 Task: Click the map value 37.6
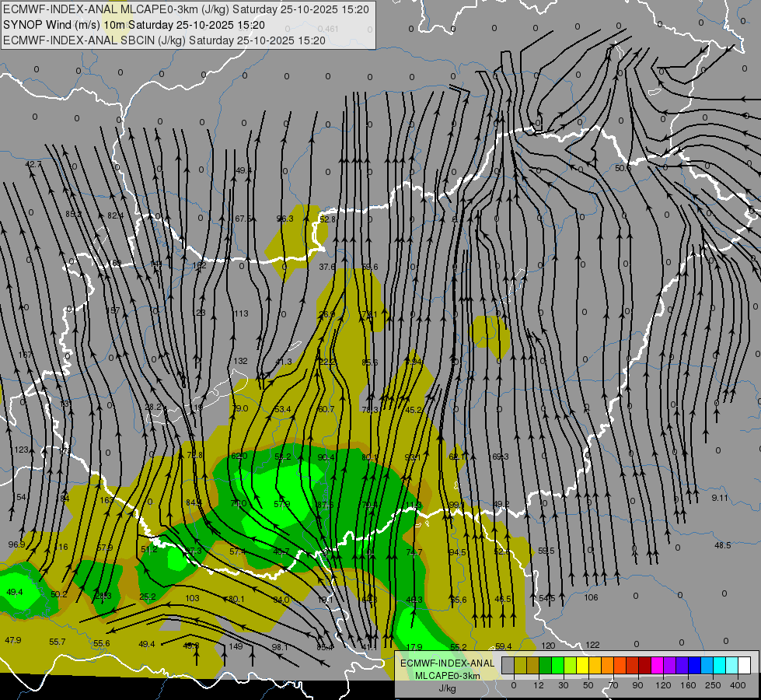(x=327, y=267)
